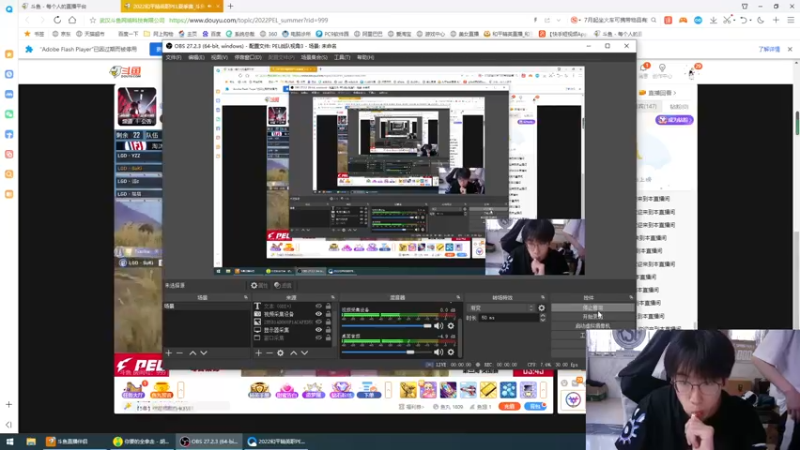
Task: Adjust the transition duration stepper arrows
Action: point(542,317)
